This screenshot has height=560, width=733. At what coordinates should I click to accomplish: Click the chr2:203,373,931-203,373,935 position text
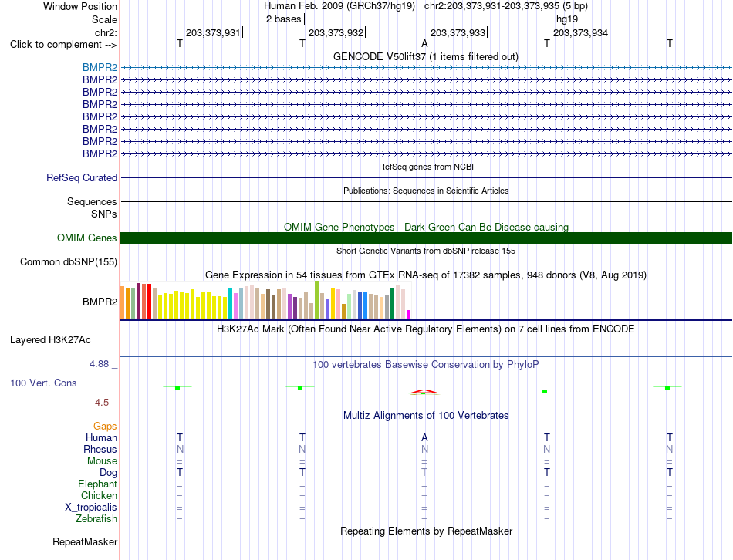click(506, 6)
